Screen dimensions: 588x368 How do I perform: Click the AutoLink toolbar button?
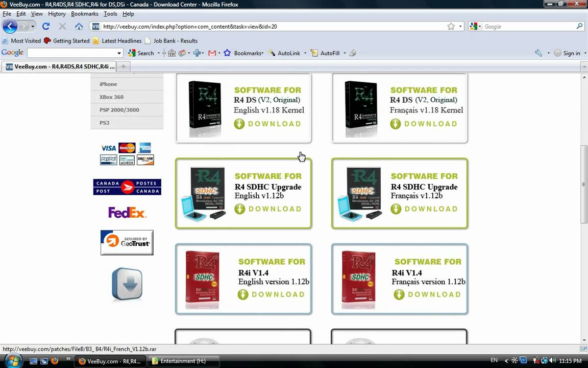tap(284, 53)
